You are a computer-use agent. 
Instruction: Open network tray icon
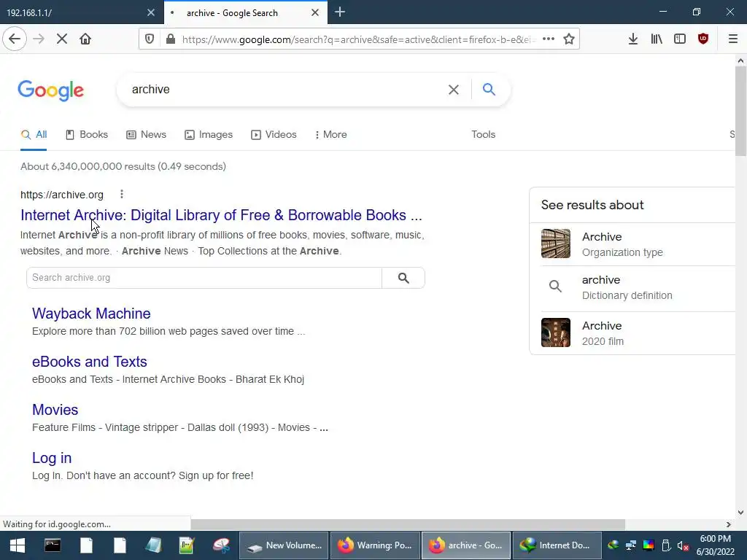pos(631,545)
